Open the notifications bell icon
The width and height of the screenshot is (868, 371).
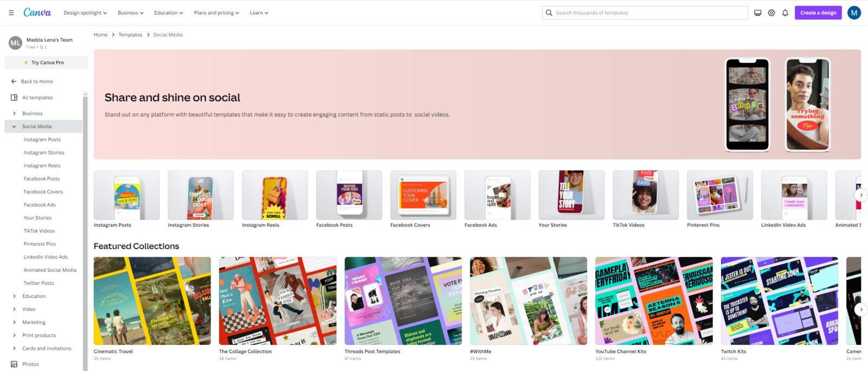pyautogui.click(x=785, y=12)
